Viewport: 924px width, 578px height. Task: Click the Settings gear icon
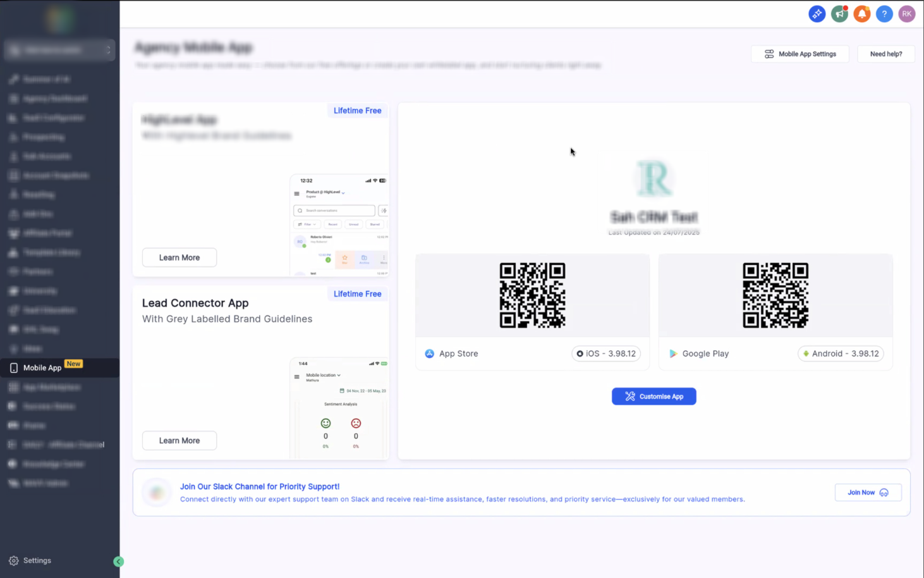14,561
